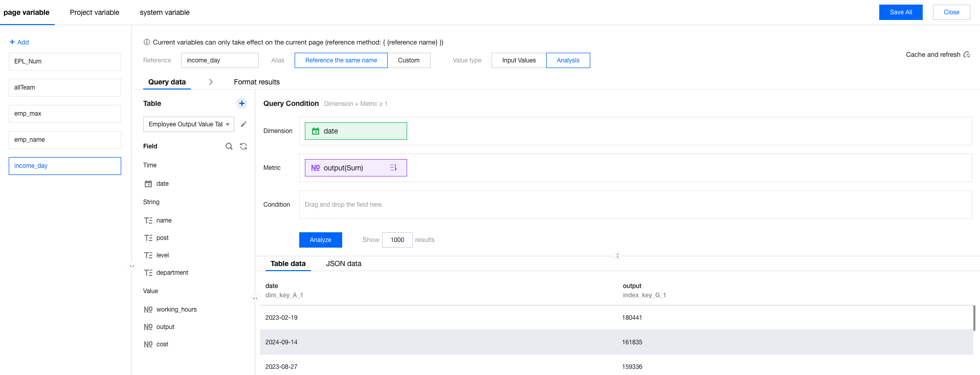Screen dimensions: 980x375
Task: Click the Cache and refresh icon
Action: coord(967,55)
